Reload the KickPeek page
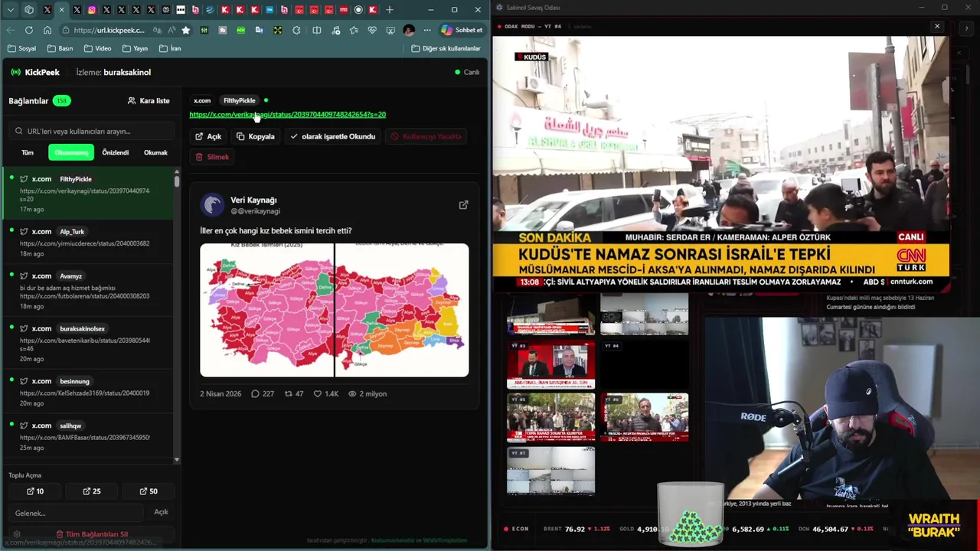 [x=29, y=30]
